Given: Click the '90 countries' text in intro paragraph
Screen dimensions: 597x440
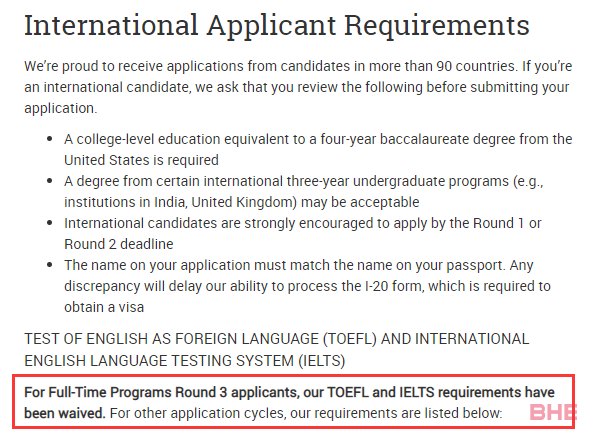Looking at the screenshot, I should (x=477, y=66).
